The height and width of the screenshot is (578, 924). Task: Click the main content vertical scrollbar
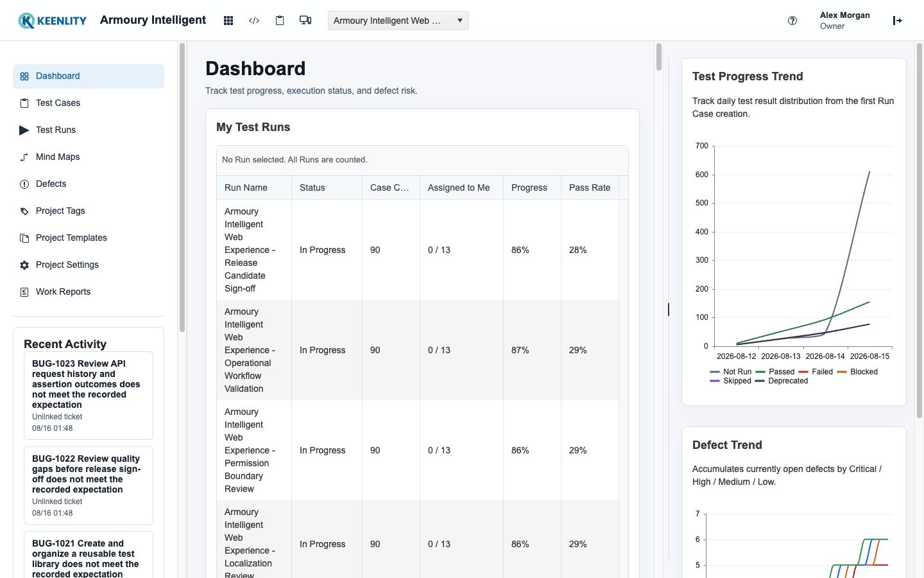point(658,57)
